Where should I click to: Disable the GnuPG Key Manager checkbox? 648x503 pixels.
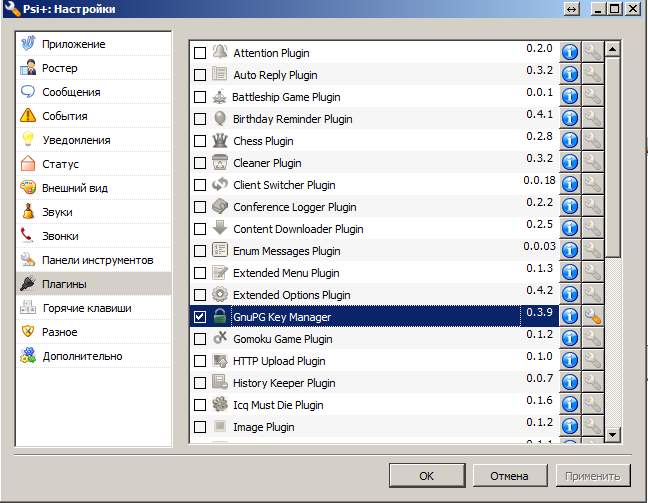[200, 317]
